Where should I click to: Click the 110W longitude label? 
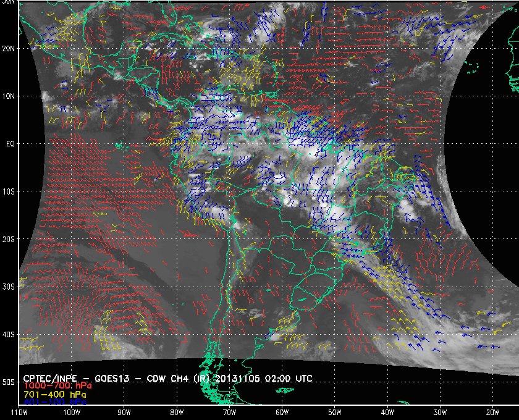[19, 413]
